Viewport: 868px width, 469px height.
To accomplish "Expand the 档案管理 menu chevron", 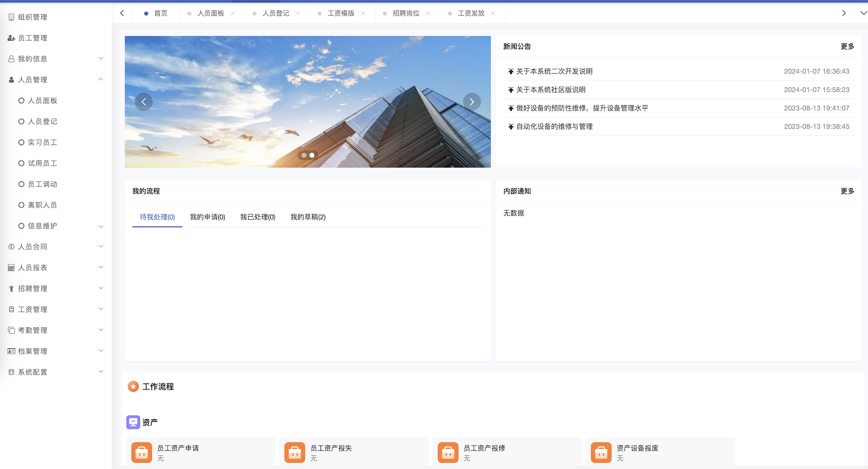I will point(101,351).
